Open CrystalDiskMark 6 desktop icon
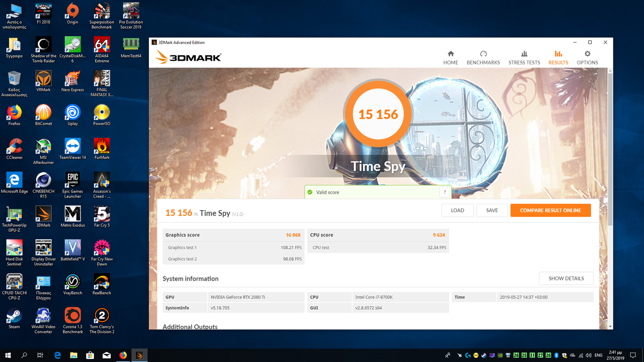 [72, 50]
